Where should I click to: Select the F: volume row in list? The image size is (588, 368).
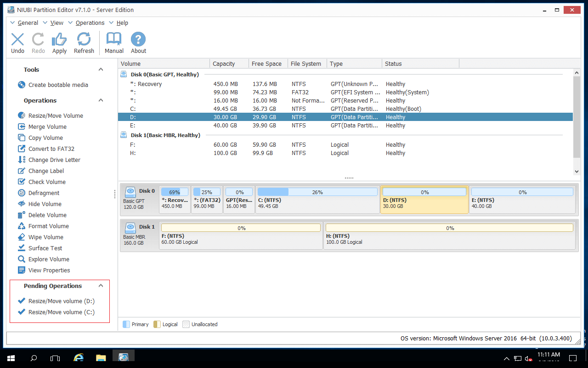[x=345, y=144]
